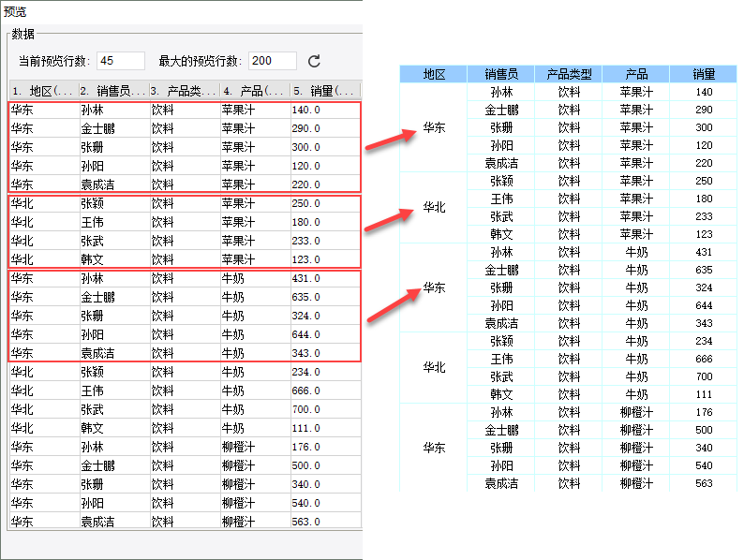Click the maximum preview rows field showing 200
The width and height of the screenshot is (744, 560).
click(273, 61)
